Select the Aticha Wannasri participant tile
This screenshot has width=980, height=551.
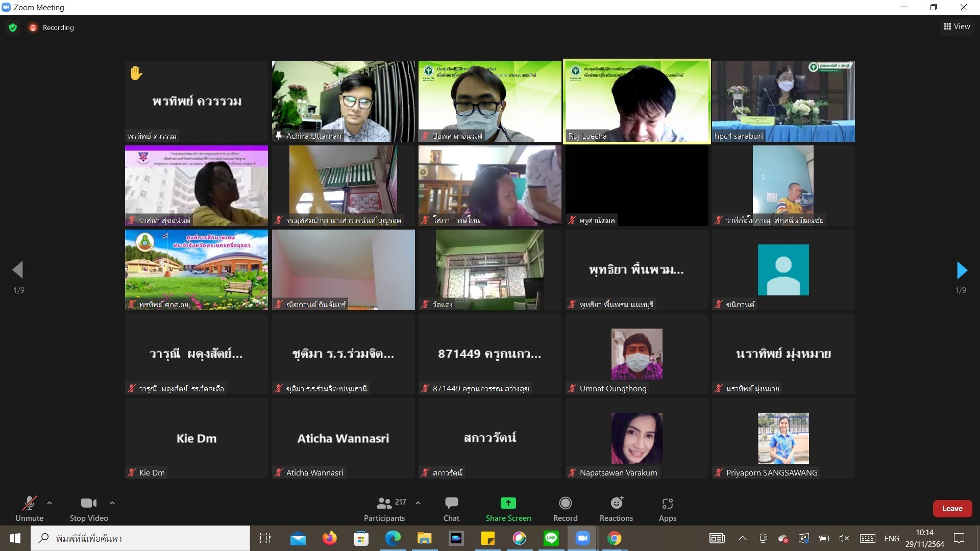pos(344,438)
